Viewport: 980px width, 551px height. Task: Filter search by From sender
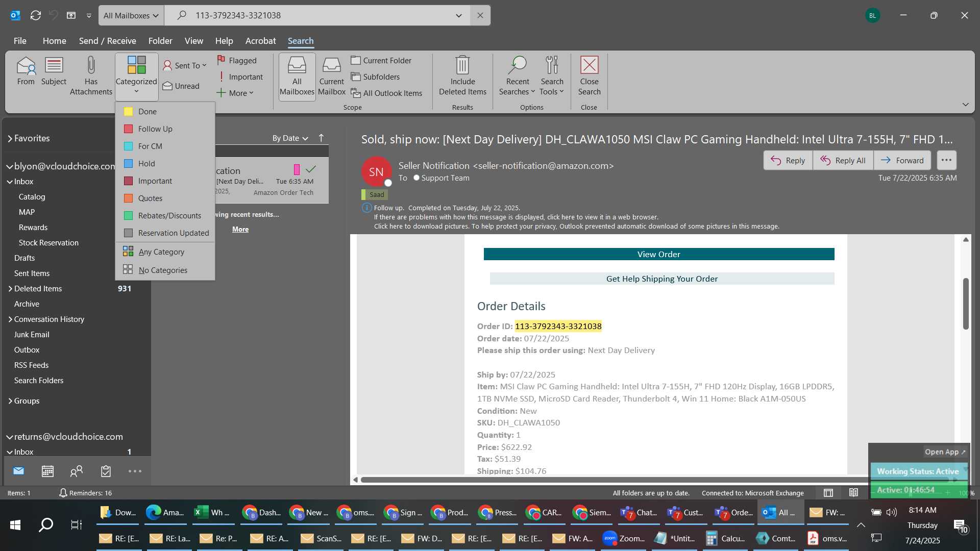point(26,71)
